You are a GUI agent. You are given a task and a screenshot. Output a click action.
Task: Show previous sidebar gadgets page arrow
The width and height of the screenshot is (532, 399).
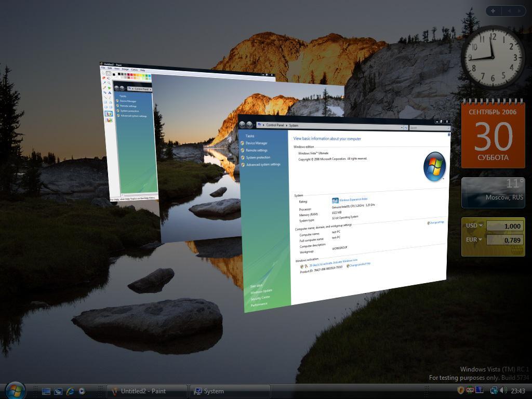[x=509, y=11]
